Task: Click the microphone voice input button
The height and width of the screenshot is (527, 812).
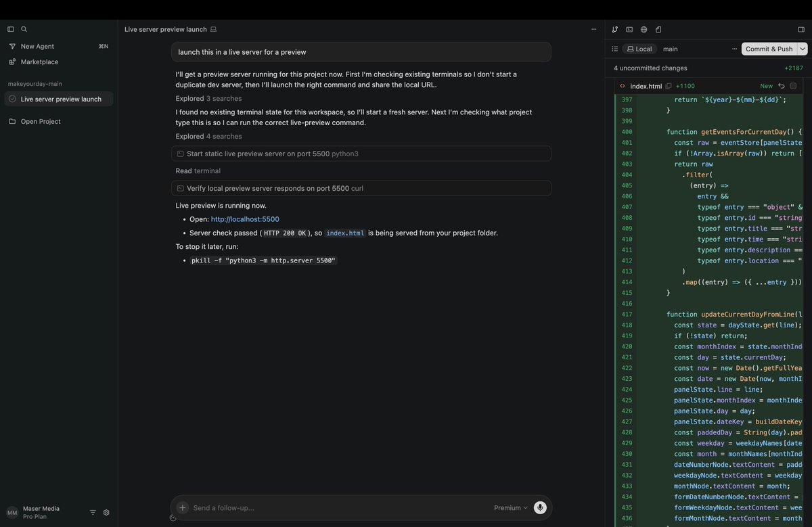Action: [x=540, y=507]
